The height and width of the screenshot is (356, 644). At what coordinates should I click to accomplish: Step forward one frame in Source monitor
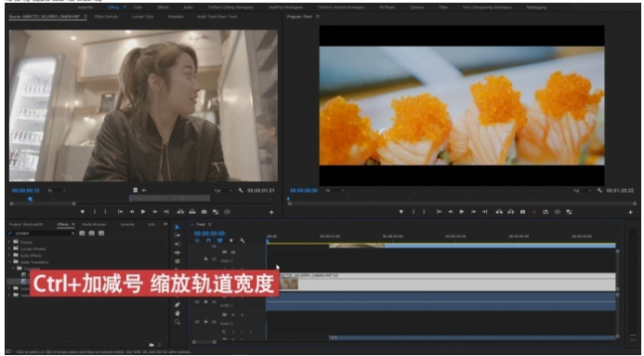point(155,212)
